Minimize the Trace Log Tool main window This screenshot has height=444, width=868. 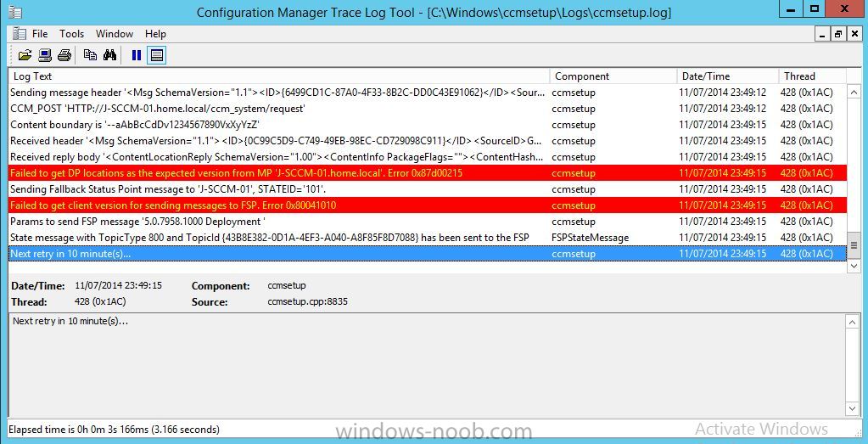(x=792, y=8)
